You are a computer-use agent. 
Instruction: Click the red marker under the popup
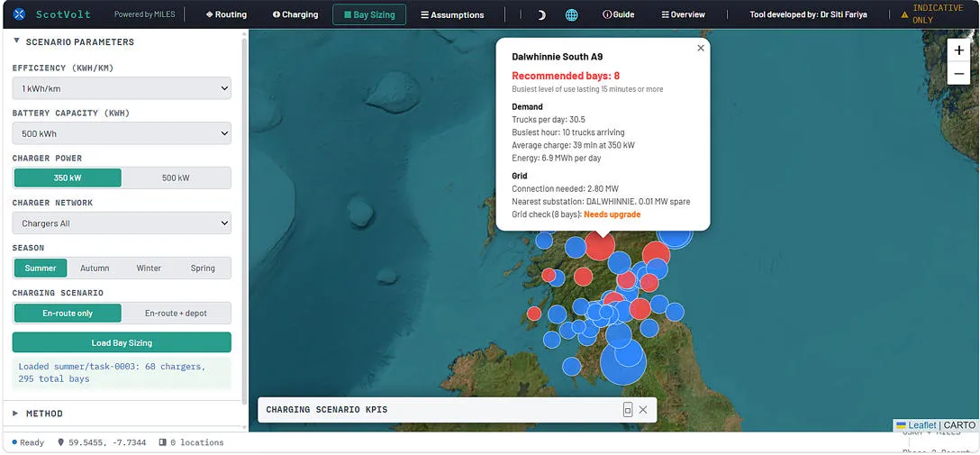599,245
